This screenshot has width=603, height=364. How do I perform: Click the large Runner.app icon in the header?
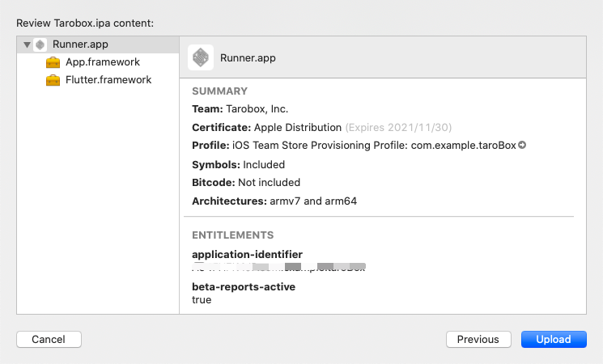coord(201,57)
